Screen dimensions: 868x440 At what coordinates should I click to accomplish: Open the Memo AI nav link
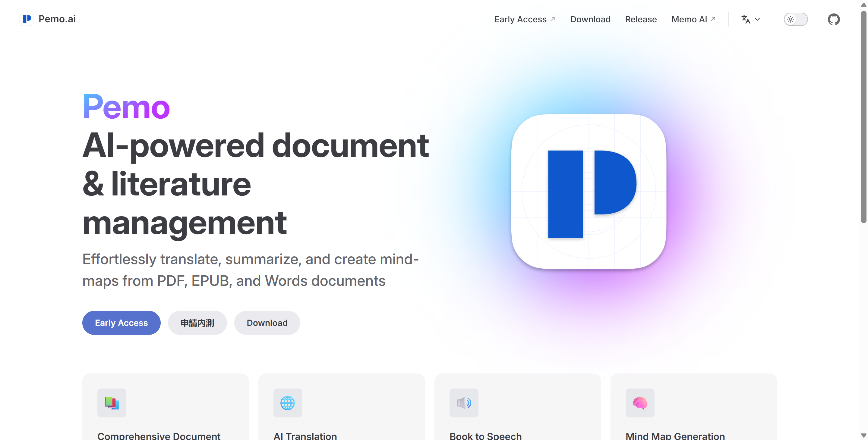click(689, 19)
